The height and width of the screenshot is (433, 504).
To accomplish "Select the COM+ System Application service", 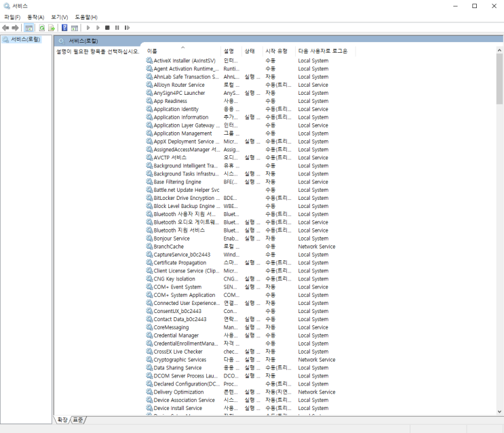I will point(250,295).
